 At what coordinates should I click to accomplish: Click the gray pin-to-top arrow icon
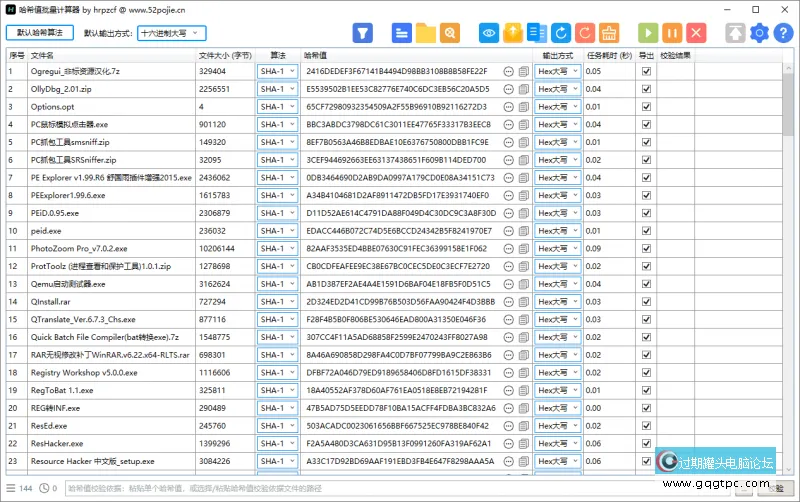point(735,33)
